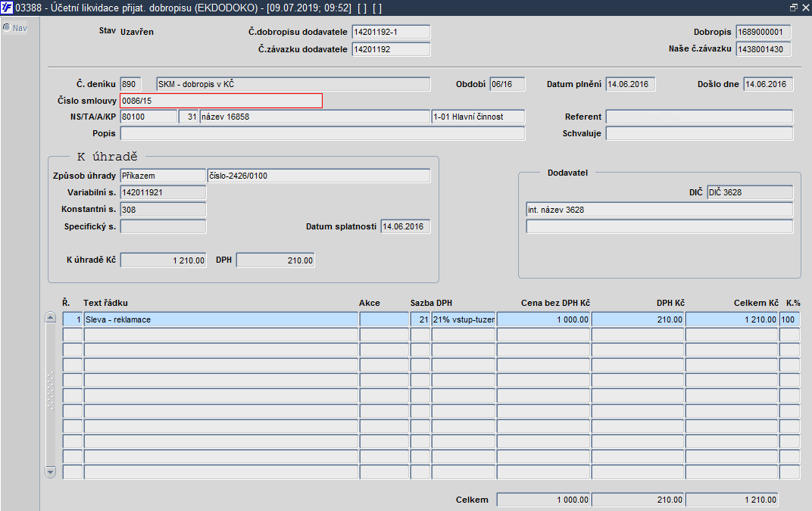Click DPH Kč cell 210.00 in row 1
Image resolution: width=812 pixels, height=511 pixels.
[x=638, y=319]
